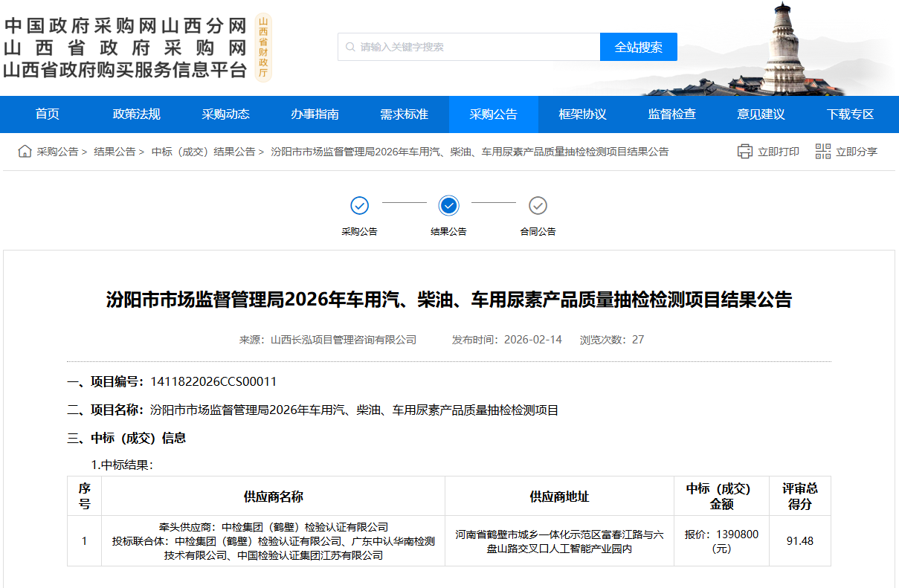Select the 结果公告 step circle
Screen dimensions: 899x588
tap(449, 205)
